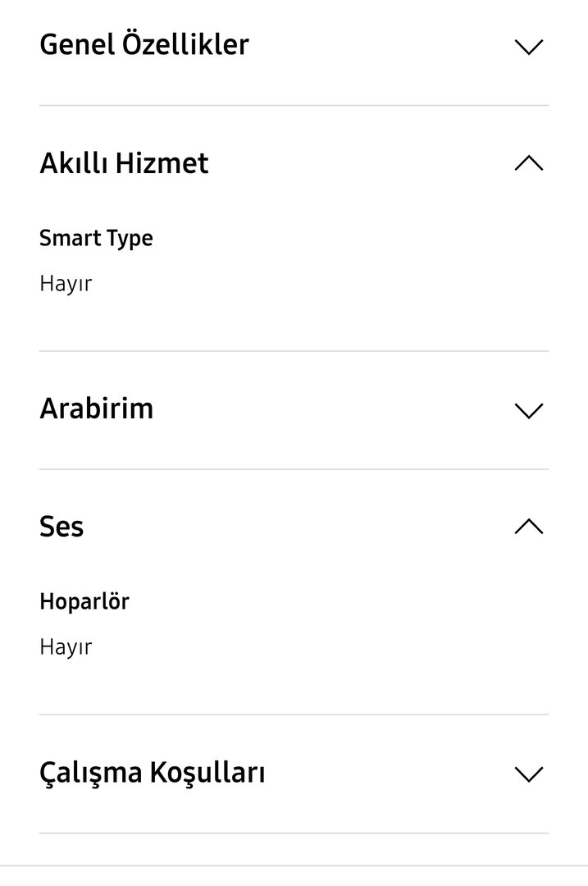The height and width of the screenshot is (886, 588).
Task: Open the Genel Özellikler section heading
Action: (144, 44)
